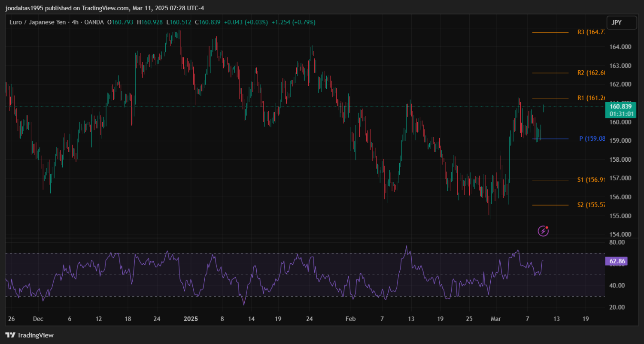Click the Mar label on the time axis

click(x=495, y=319)
